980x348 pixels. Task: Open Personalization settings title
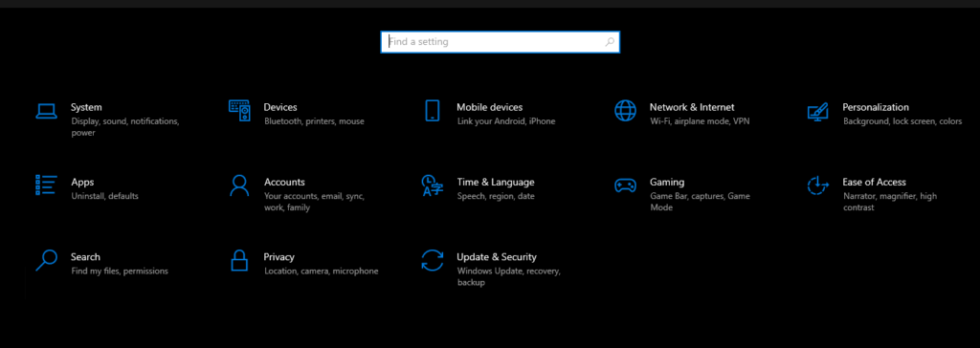876,107
